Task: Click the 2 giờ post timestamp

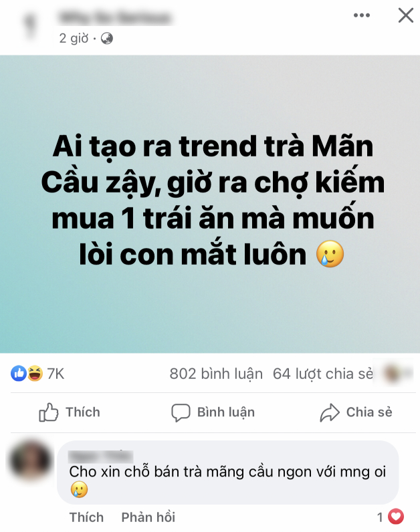Action: 74,38
